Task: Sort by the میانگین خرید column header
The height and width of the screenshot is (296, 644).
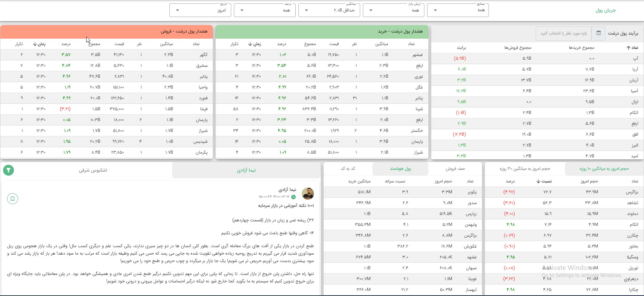Action: pos(359,181)
